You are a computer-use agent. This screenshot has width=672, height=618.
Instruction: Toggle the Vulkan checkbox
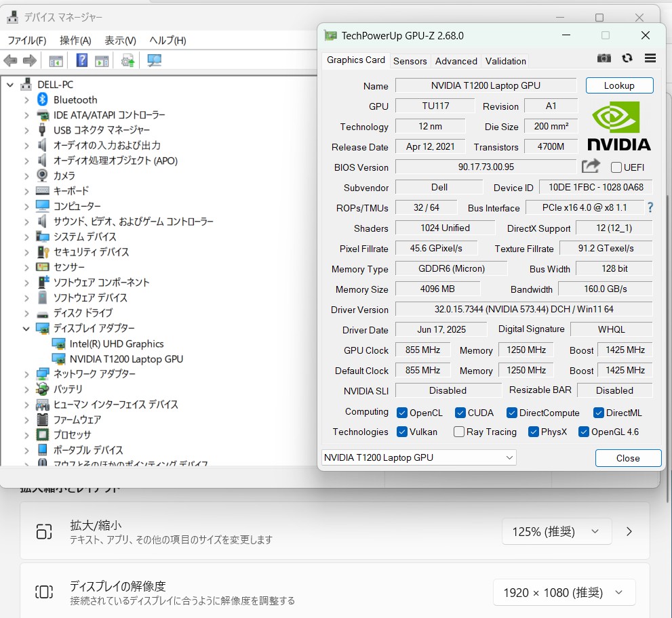[x=401, y=431]
